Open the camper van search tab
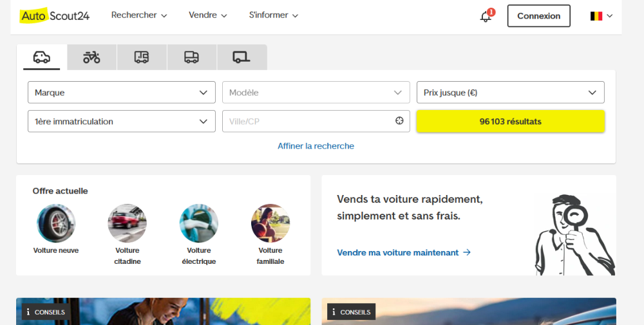Screen dimensions: 644x325 tap(142, 57)
